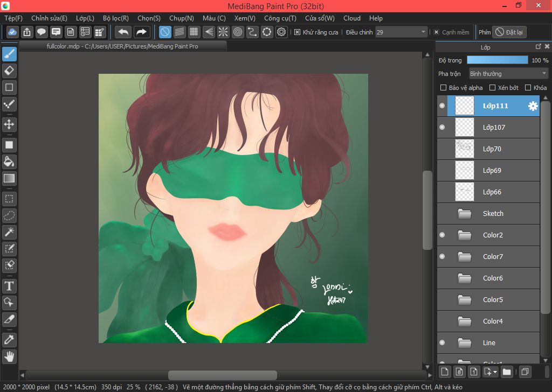Create a new color layer
The width and height of the screenshot is (552, 392).
coord(445,372)
